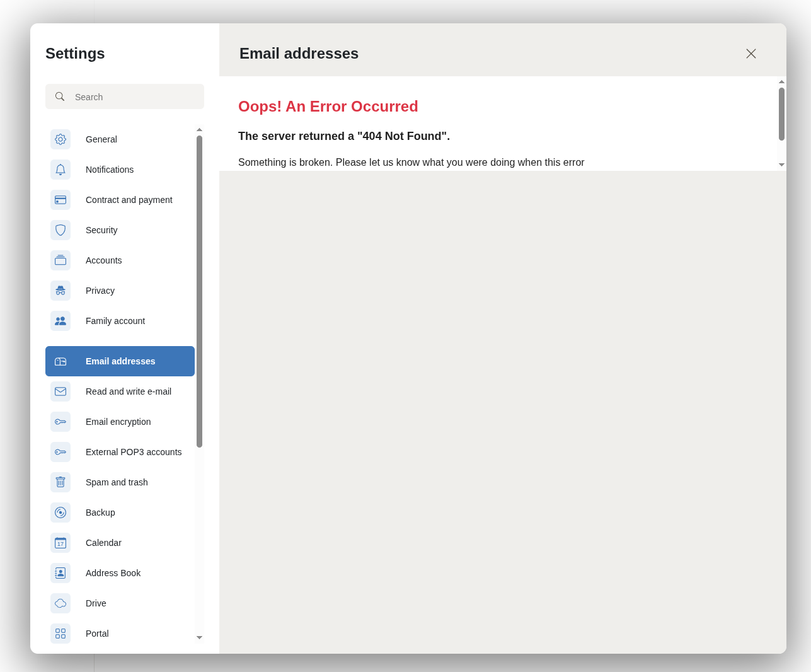Open the Accounts settings section
This screenshot has height=672, width=811.
(104, 260)
